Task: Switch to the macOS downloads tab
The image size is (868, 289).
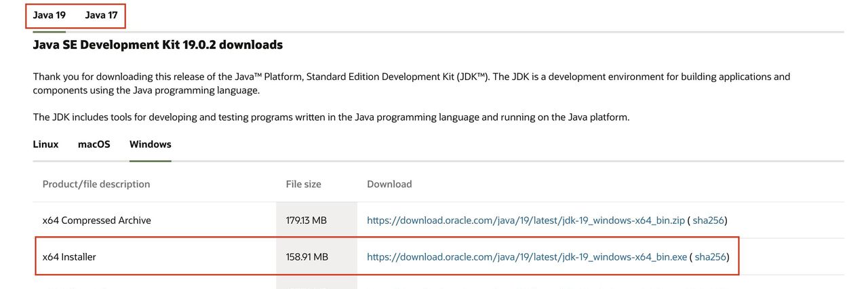Action: [94, 144]
